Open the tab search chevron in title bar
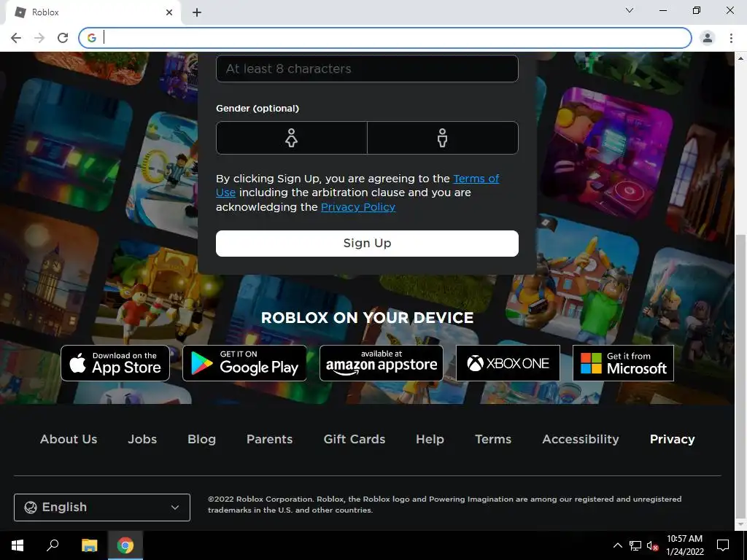This screenshot has width=747, height=560. (630, 10)
